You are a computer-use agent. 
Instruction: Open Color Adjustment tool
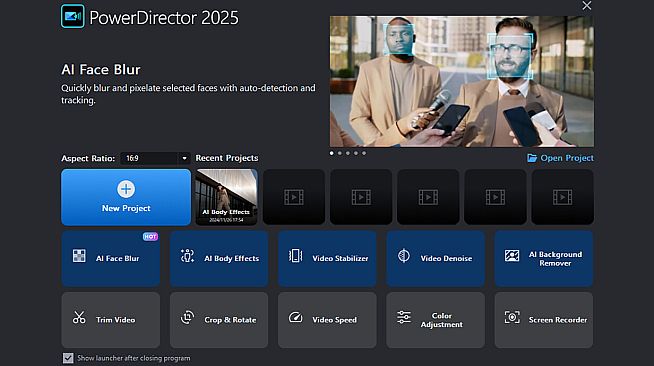coord(435,320)
